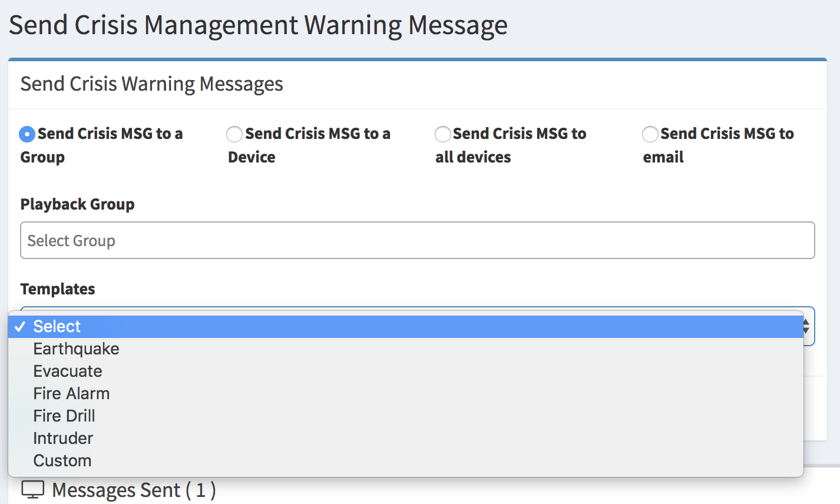840x504 pixels.
Task: Select Intruder in the templates list
Action: (x=406, y=439)
